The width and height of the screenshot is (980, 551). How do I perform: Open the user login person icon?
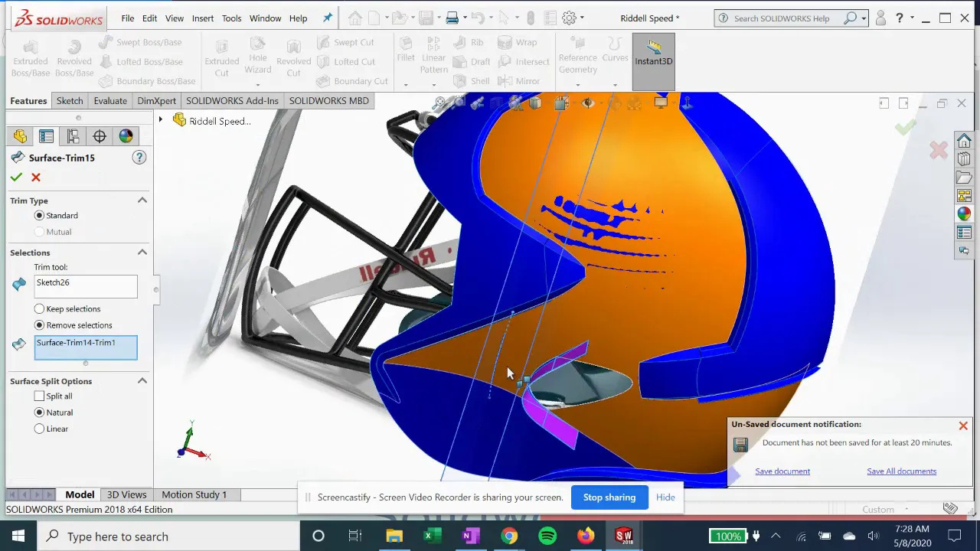click(880, 18)
